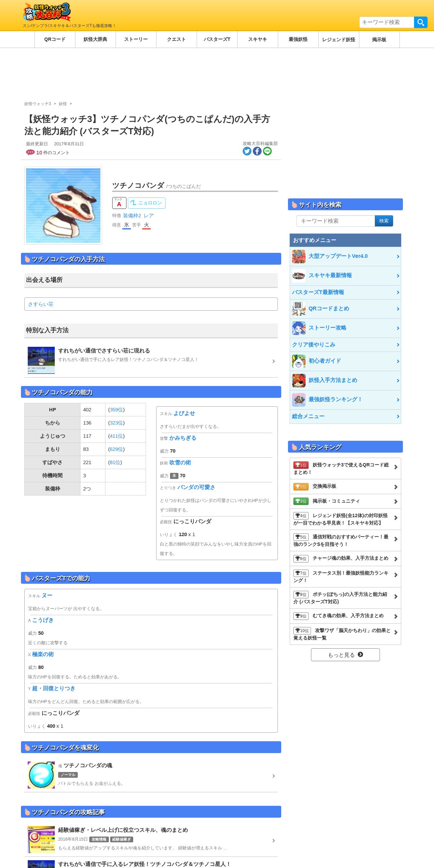Click the arrow icon in もっと見る button
434x868 pixels.
(360, 654)
